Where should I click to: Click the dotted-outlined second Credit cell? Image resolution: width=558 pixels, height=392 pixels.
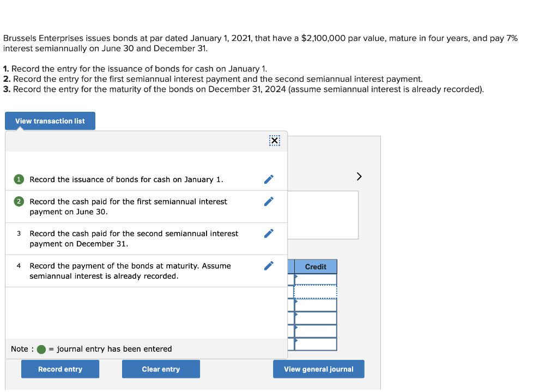(x=316, y=292)
